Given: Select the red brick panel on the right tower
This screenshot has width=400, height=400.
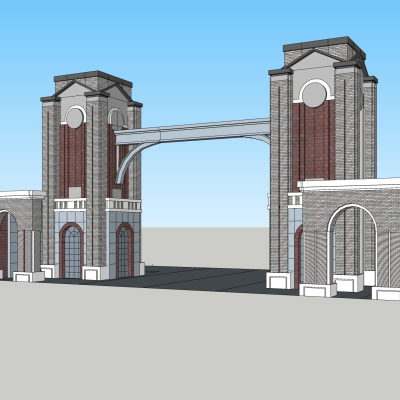Looking at the screenshot, I should coord(313,143).
